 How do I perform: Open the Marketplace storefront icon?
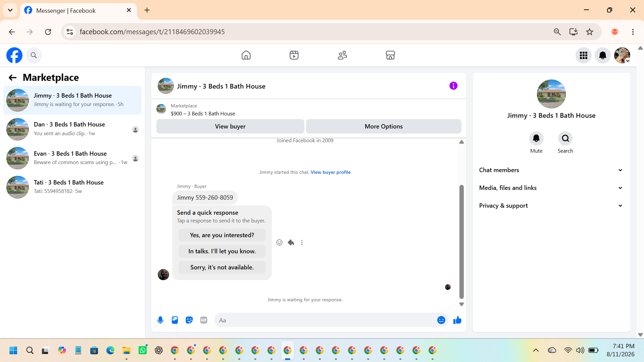point(390,55)
